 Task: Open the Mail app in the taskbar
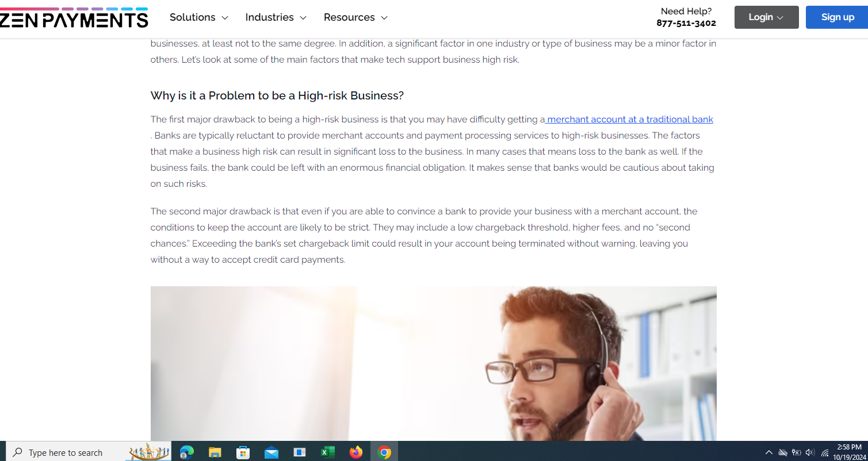271,452
